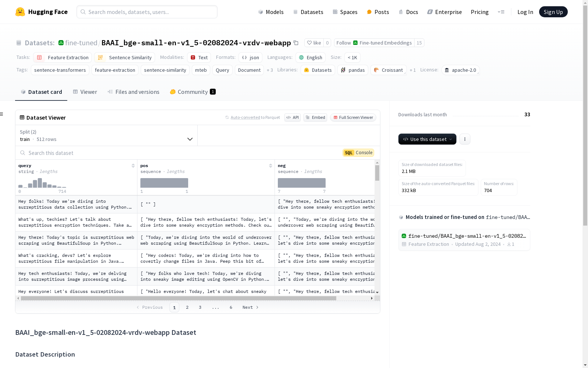Open the navigation more-options menu icon

[501, 12]
